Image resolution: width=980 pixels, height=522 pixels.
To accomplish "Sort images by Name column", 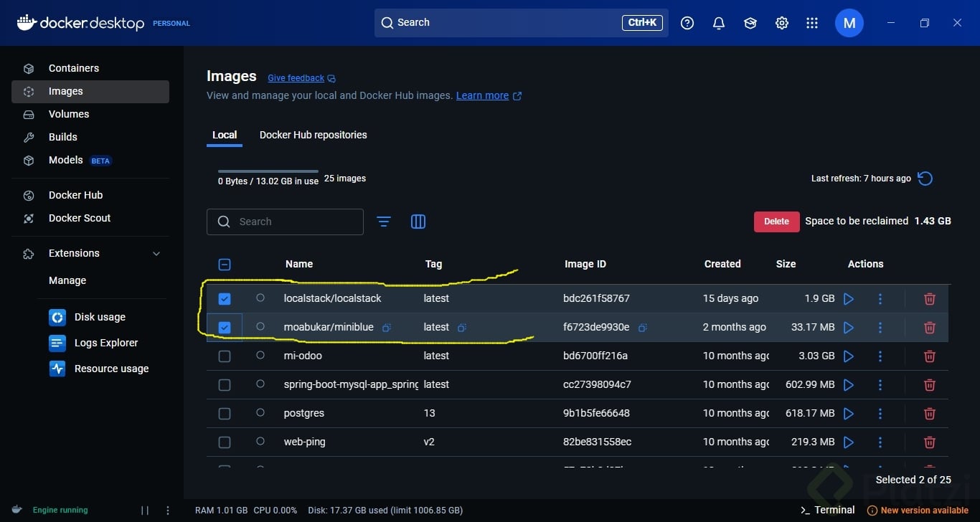I will [x=299, y=264].
